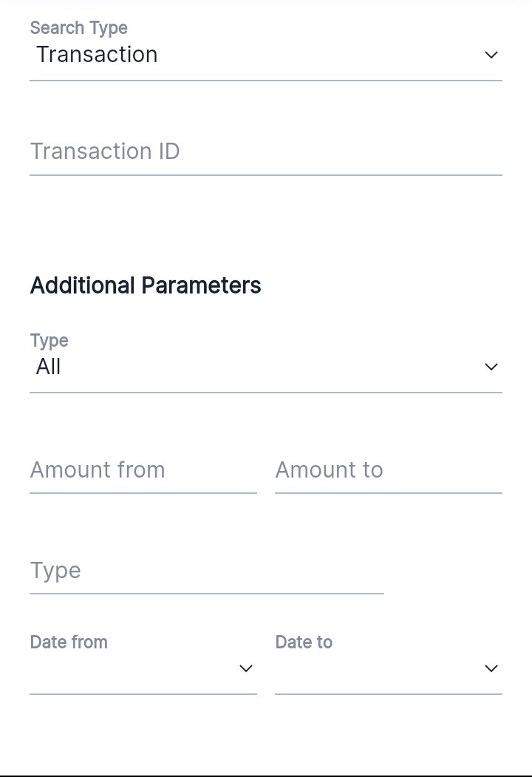Click the Transaction ID placeholder text

tap(105, 152)
